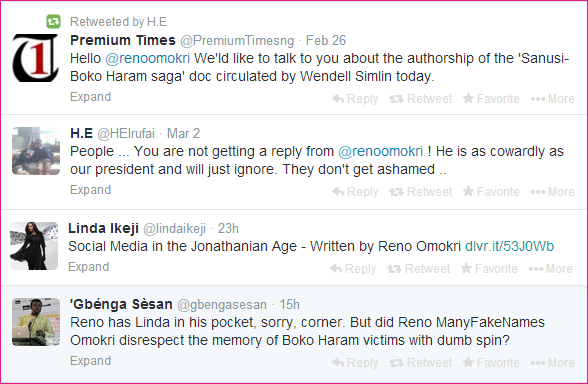Open More options on Linda Ikeji's tweet
Screen dimensions: 588x384
[x=550, y=268]
